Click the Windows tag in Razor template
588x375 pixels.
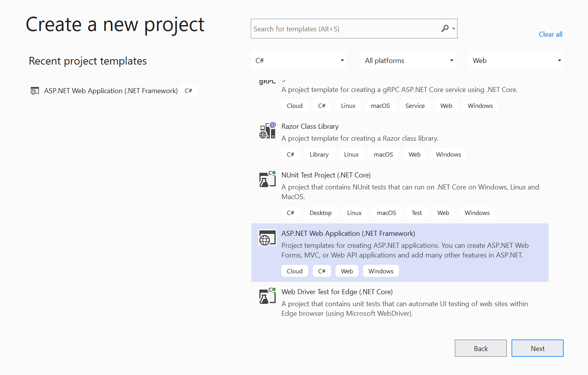(448, 155)
